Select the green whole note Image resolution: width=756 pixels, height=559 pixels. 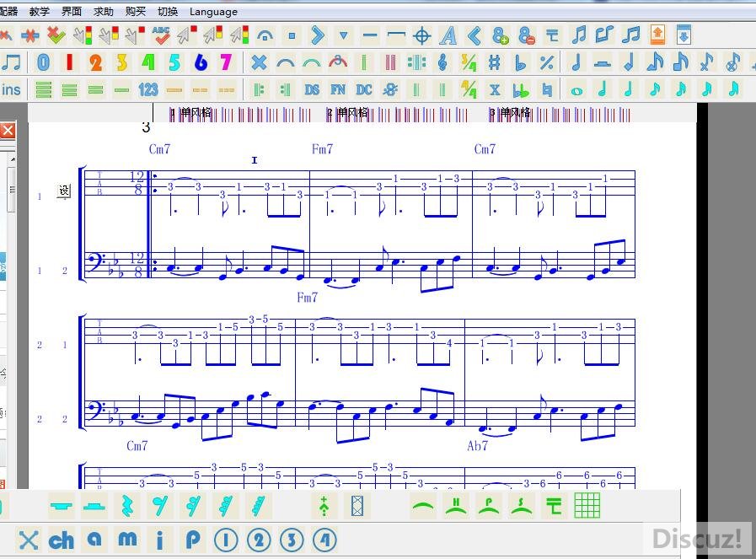coord(576,91)
